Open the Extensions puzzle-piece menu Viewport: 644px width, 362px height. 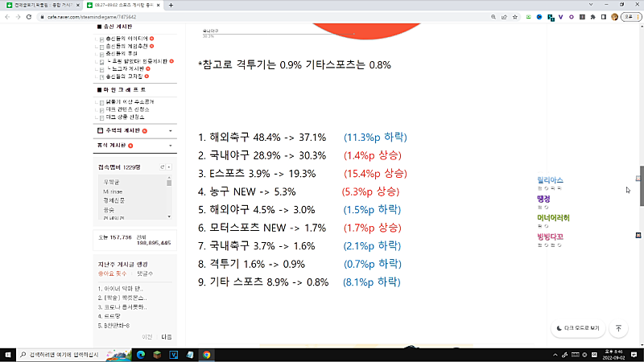pos(592,17)
